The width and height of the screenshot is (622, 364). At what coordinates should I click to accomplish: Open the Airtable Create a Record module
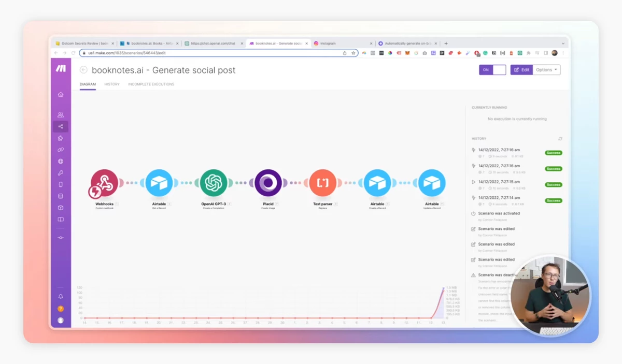377,183
